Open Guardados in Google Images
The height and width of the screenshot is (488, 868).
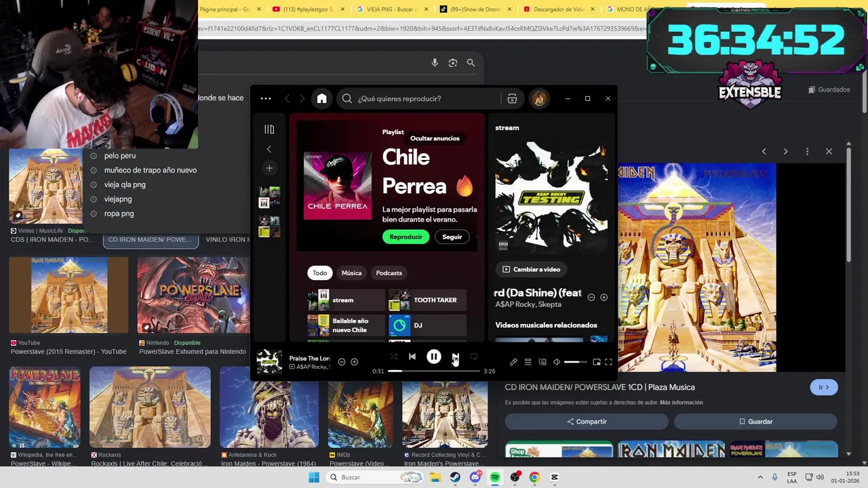point(829,89)
